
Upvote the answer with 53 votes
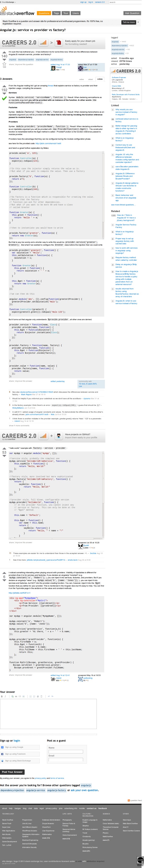pyautogui.click(x=4, y=448)
